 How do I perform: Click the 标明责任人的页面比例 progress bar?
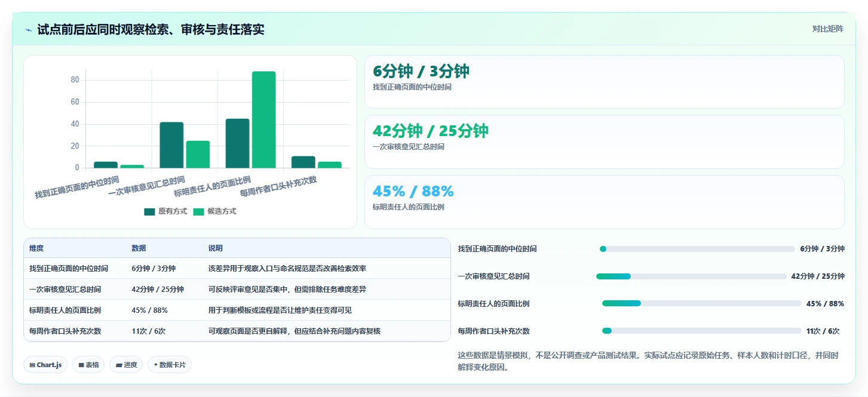(x=701, y=303)
